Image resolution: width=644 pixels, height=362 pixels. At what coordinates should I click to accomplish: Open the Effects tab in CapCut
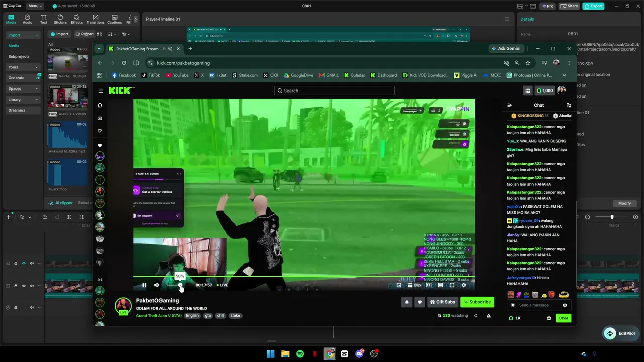pyautogui.click(x=76, y=19)
